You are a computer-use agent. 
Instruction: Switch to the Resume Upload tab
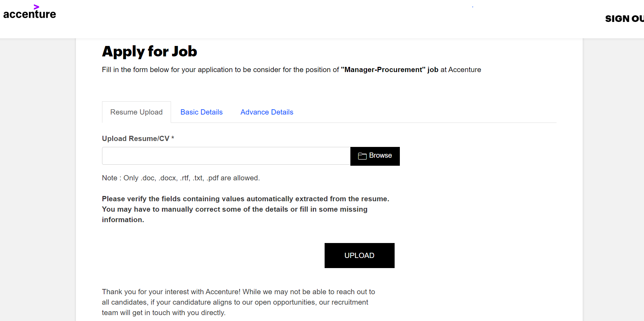(136, 112)
